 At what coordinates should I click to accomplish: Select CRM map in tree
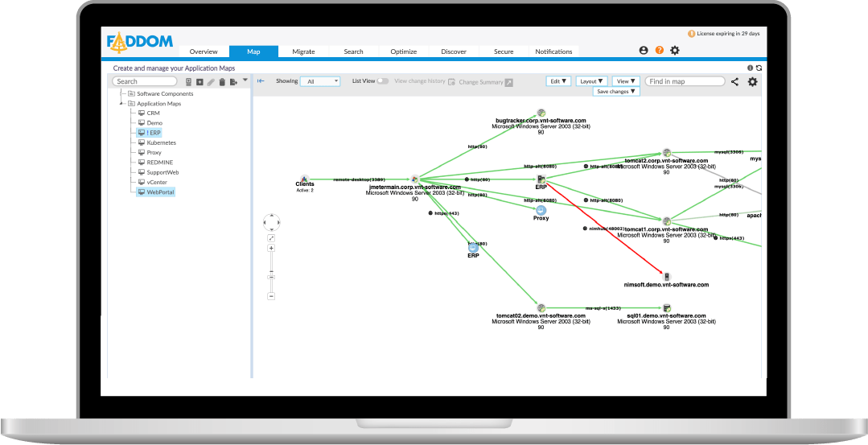click(x=154, y=113)
